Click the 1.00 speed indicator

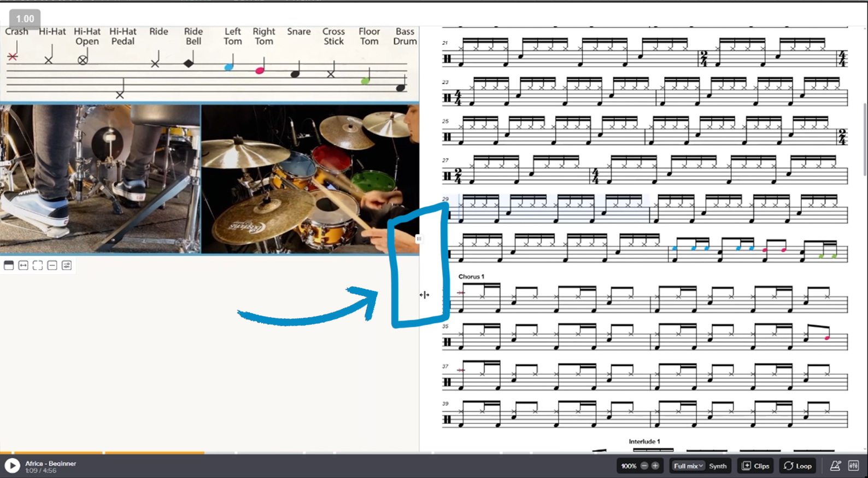(25, 19)
